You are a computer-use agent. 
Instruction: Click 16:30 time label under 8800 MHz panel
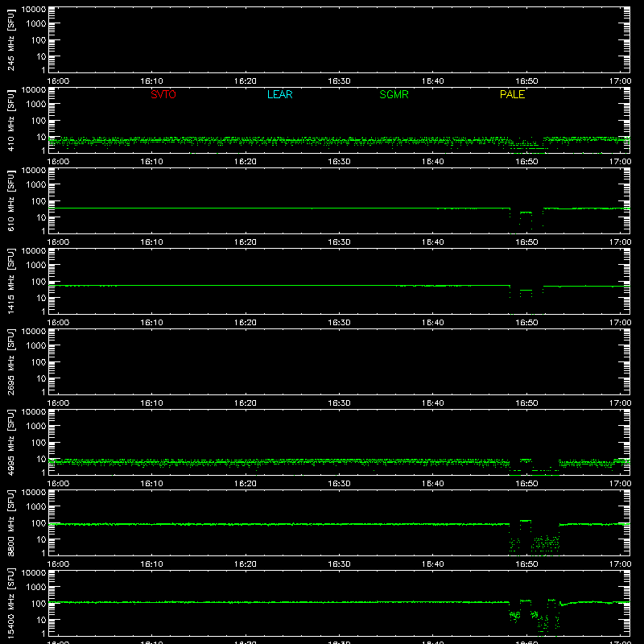(x=339, y=564)
